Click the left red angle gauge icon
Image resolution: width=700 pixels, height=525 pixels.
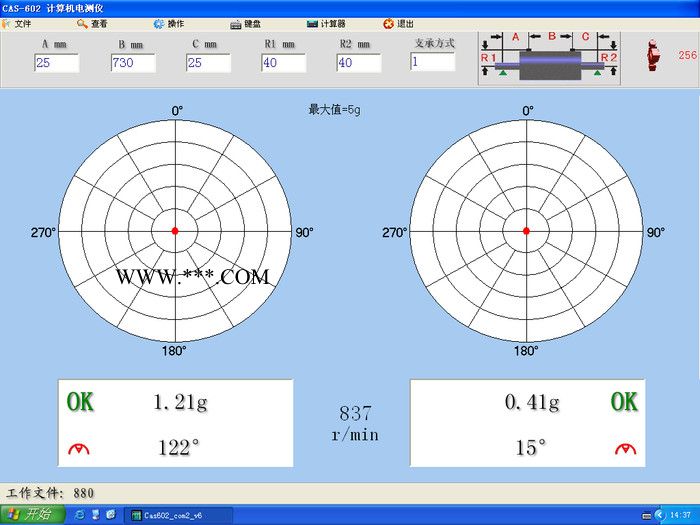(x=79, y=449)
